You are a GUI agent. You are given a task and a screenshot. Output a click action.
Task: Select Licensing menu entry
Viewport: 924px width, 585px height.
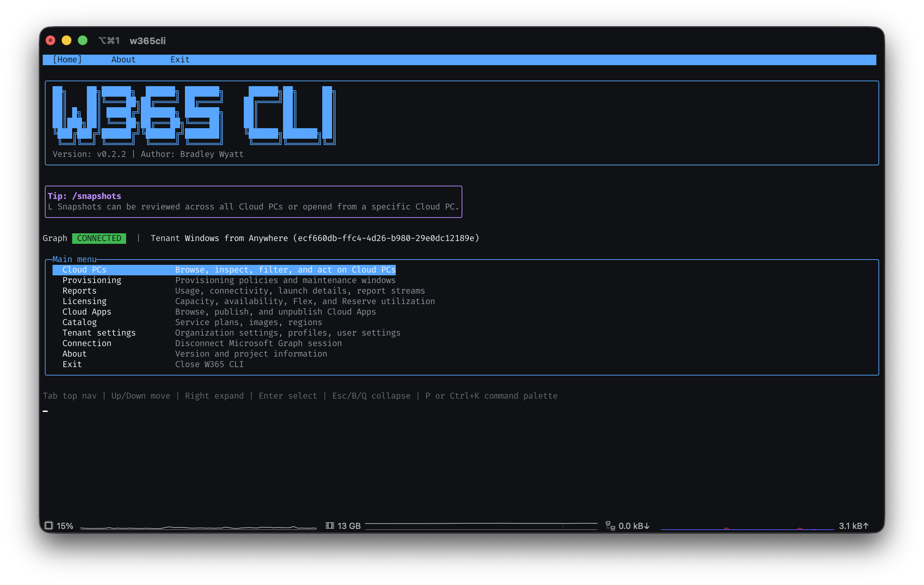coord(84,301)
